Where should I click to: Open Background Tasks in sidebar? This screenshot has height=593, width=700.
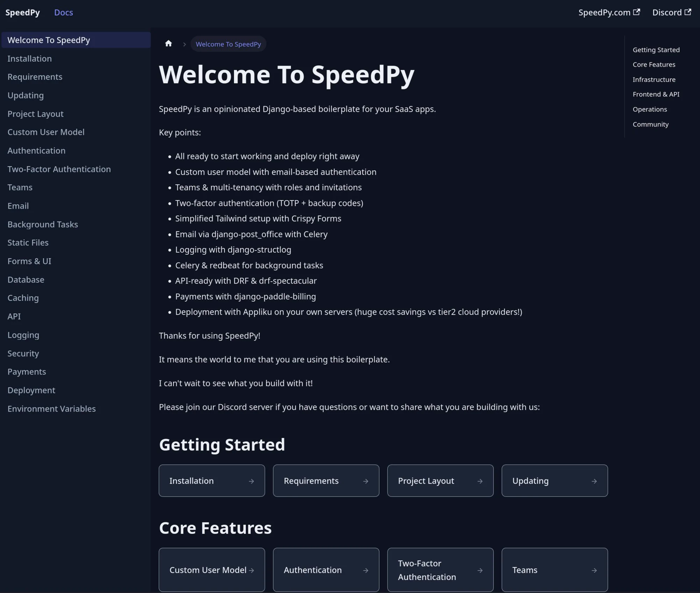click(76, 224)
